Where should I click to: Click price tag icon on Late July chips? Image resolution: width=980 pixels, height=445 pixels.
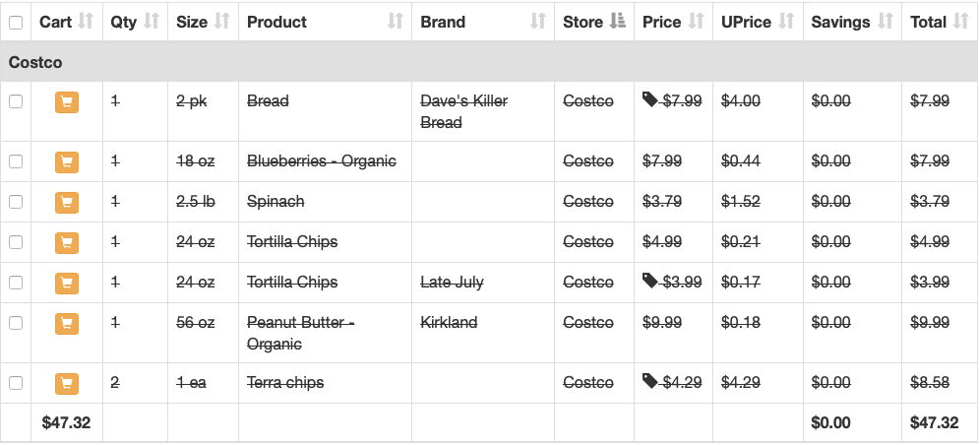[x=650, y=281]
